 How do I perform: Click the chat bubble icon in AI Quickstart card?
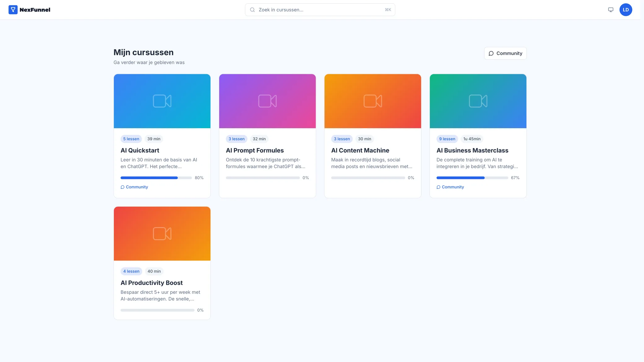[x=122, y=187]
